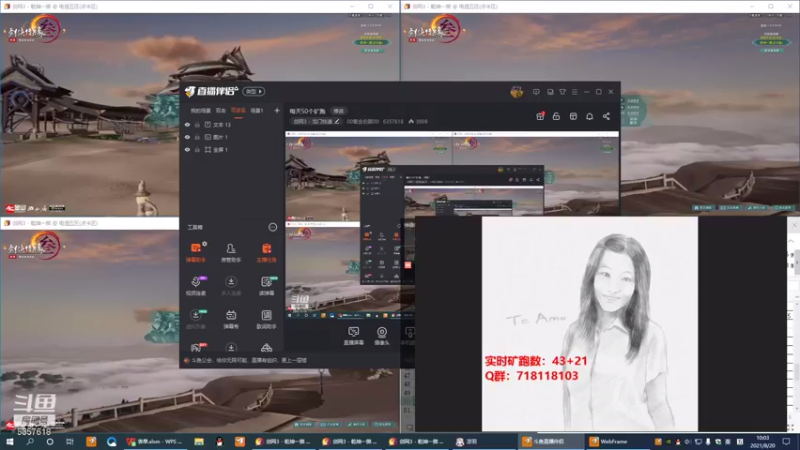800x450 pixels.
Task: Select the 全屏 1 source row
Action: point(232,149)
